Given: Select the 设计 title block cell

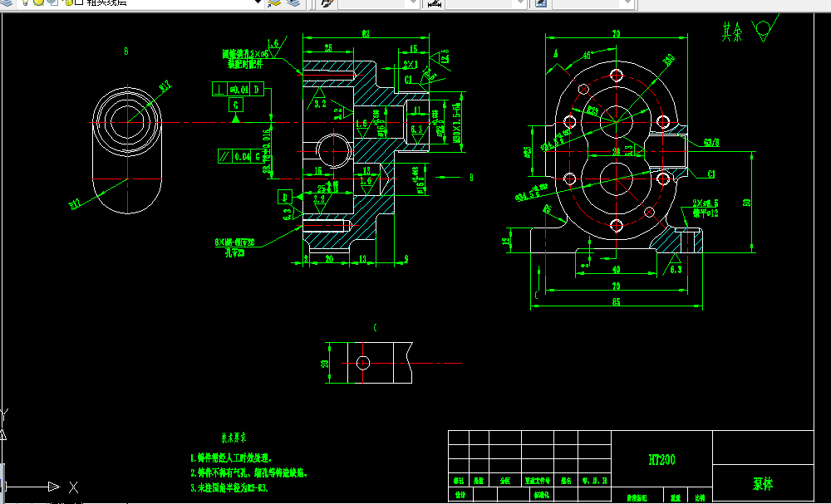Looking at the screenshot, I should tap(459, 495).
